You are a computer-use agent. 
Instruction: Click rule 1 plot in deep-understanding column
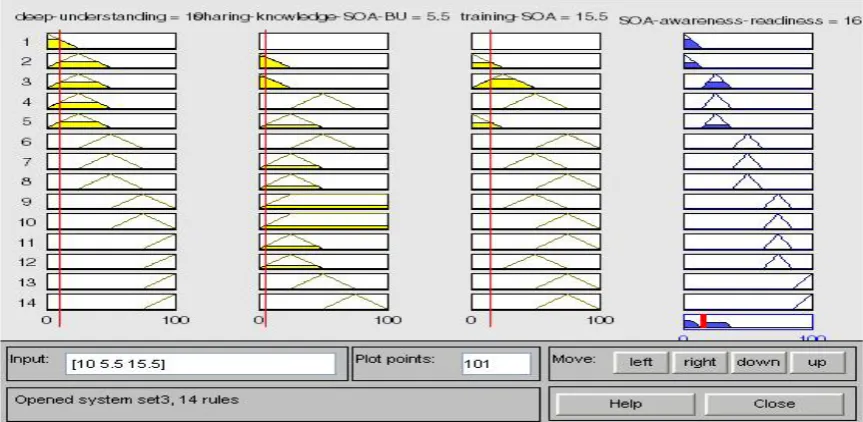click(x=112, y=41)
